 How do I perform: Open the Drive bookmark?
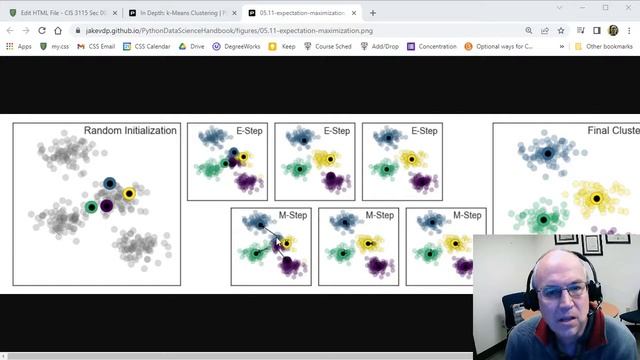[x=191, y=47]
